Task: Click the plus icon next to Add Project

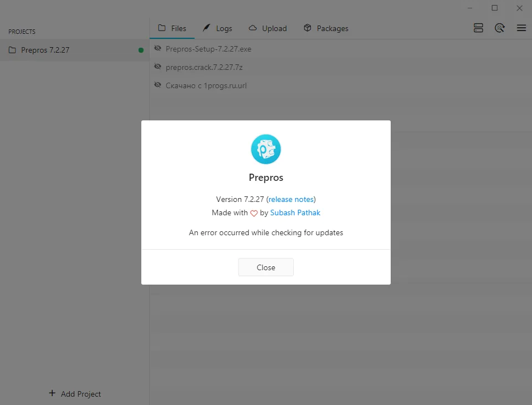Action: point(52,393)
